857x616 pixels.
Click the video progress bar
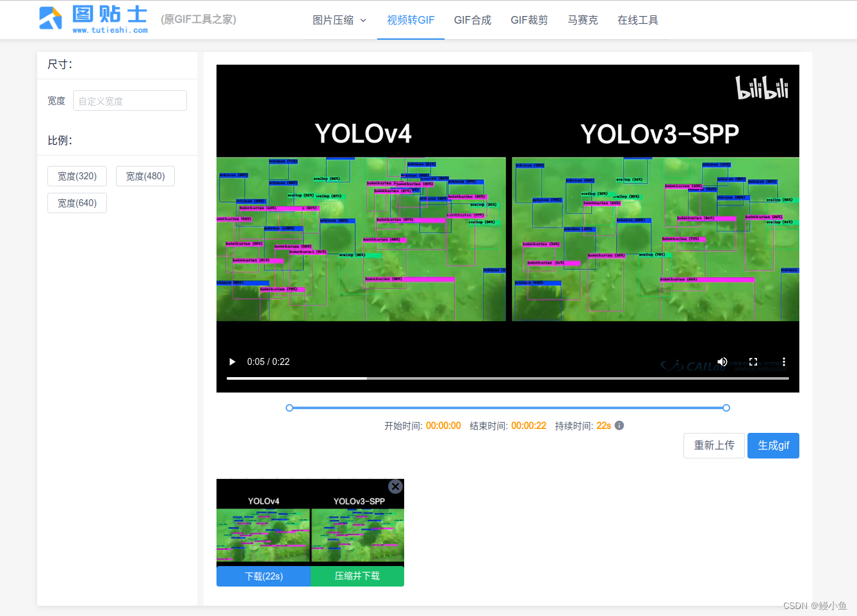(x=508, y=378)
